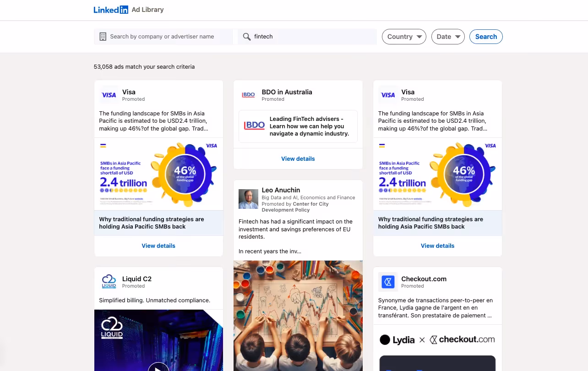Click the Checkout.com advertiser name
588x371 pixels.
coord(424,279)
